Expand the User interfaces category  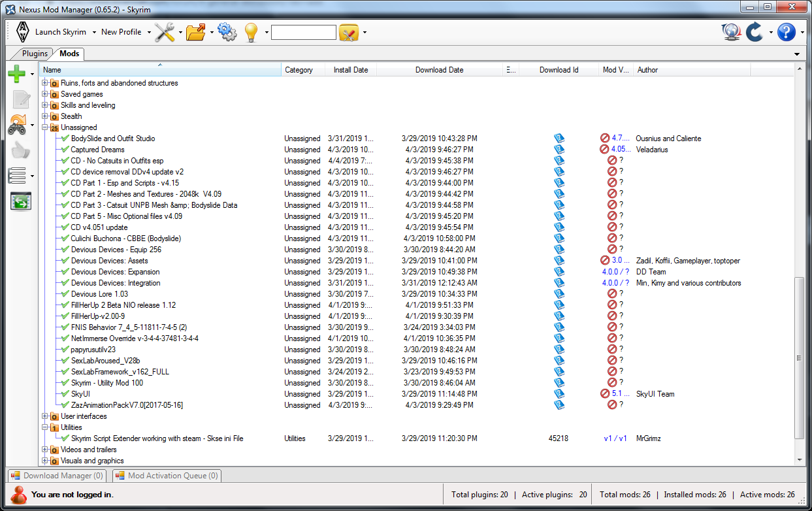click(x=45, y=416)
